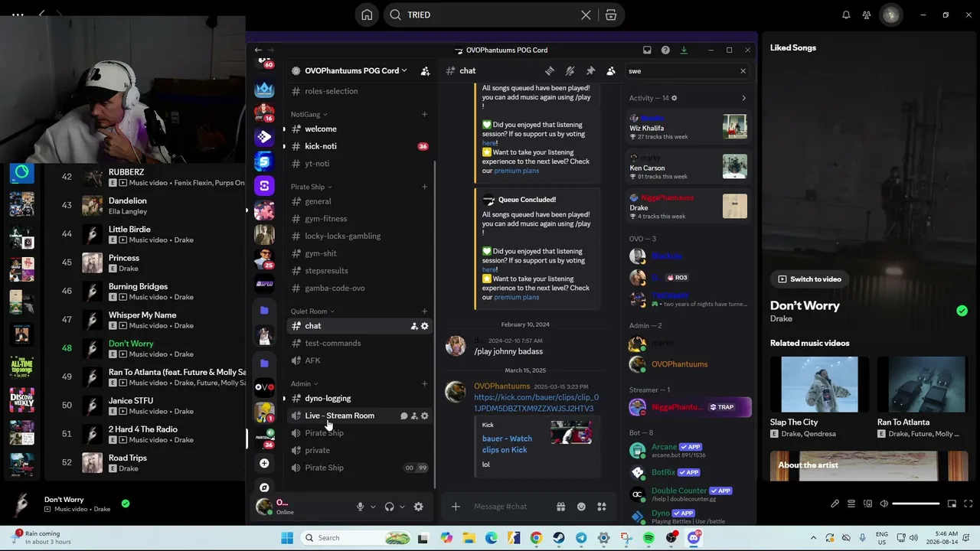Screen dimensions: 980x551
Task: Switch to video in the now playing panel
Action: [x=809, y=279]
